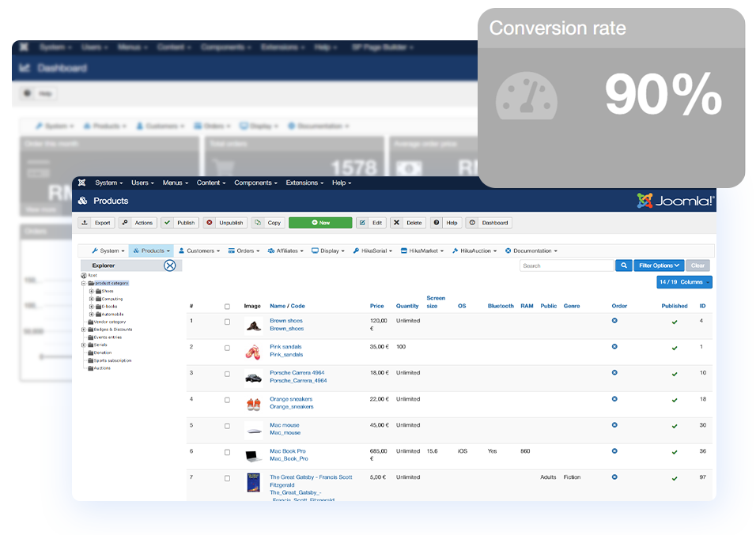This screenshot has height=535, width=756.
Task: Click the Unpublish toolbar button
Action: coord(225,223)
